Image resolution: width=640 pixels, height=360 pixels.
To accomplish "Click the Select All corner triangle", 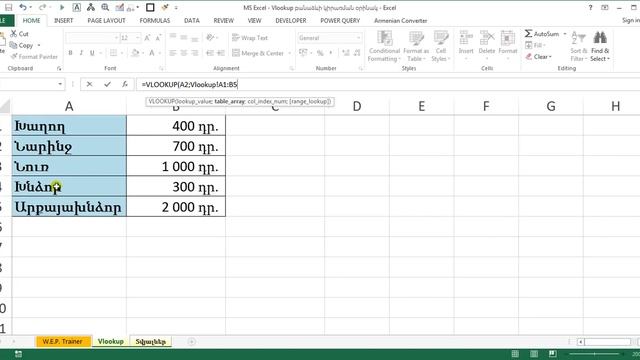I will [x=5, y=107].
